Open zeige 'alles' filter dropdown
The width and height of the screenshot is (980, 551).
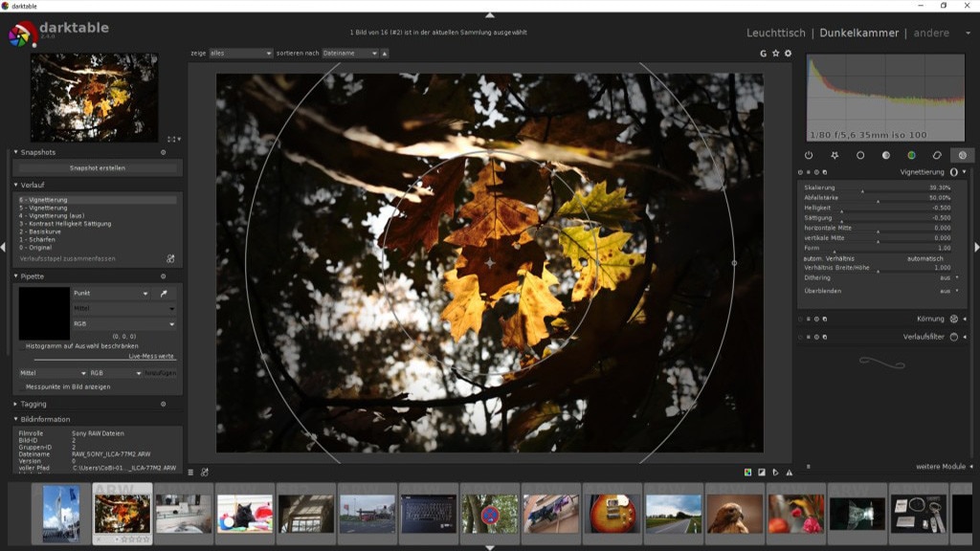pos(240,54)
